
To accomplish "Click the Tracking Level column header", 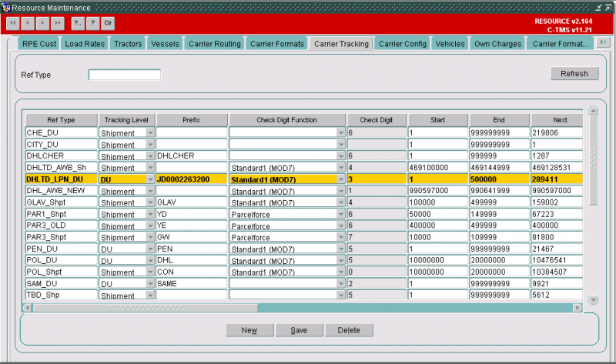I will coord(126,120).
